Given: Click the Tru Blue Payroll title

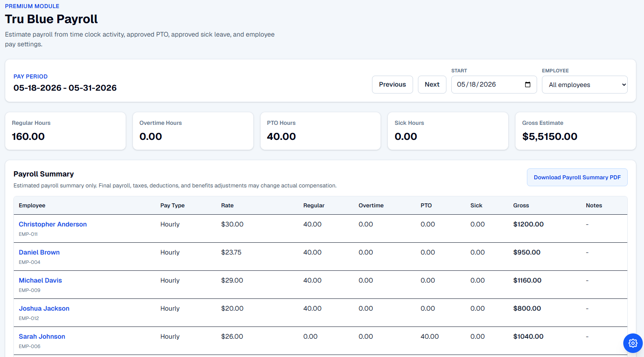Looking at the screenshot, I should 51,19.
